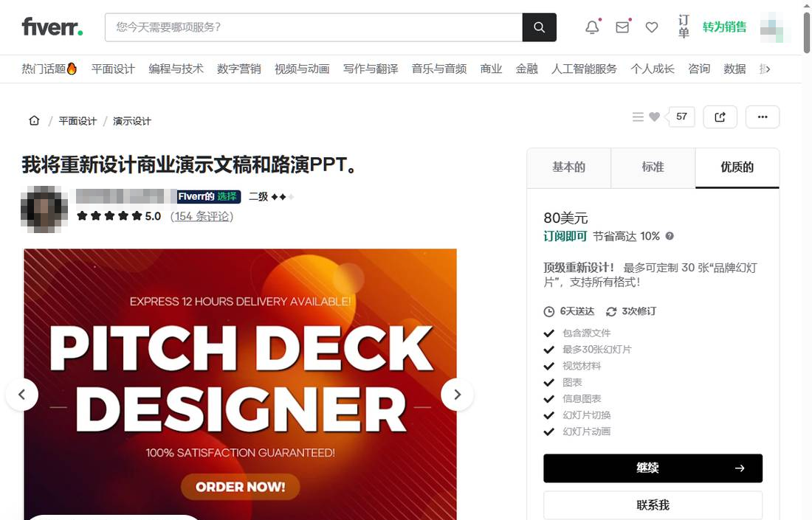Click the 联系我 contact button

[x=653, y=505]
